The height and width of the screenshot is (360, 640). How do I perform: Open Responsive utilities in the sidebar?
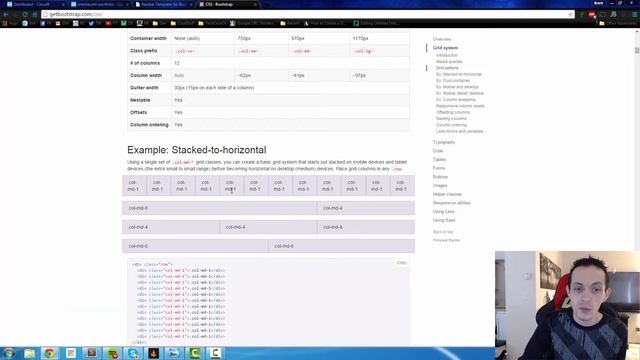451,203
